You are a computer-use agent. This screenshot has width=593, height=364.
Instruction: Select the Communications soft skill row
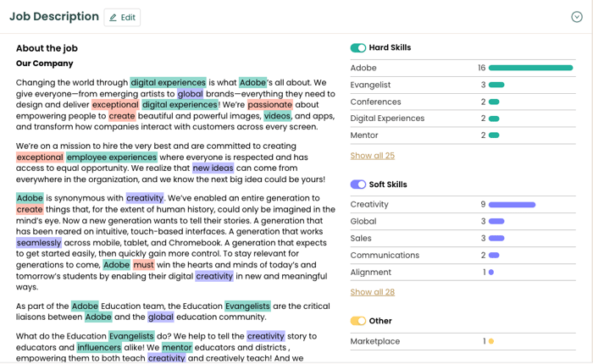click(463, 255)
